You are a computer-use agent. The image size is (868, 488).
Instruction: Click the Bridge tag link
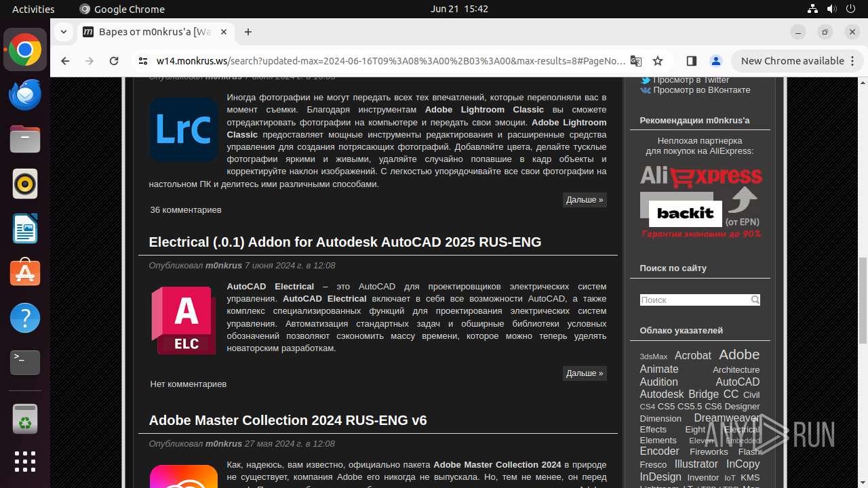click(703, 394)
